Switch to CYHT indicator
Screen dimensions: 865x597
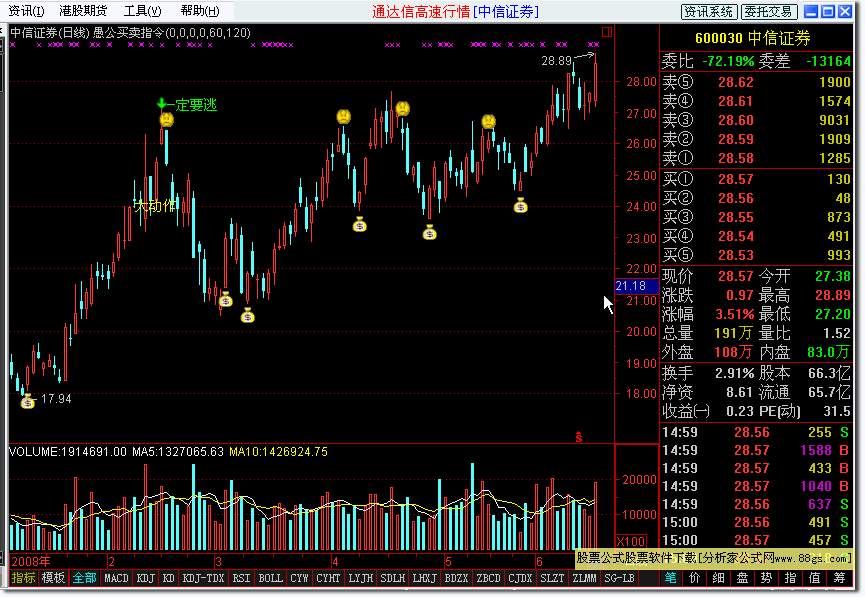328,578
